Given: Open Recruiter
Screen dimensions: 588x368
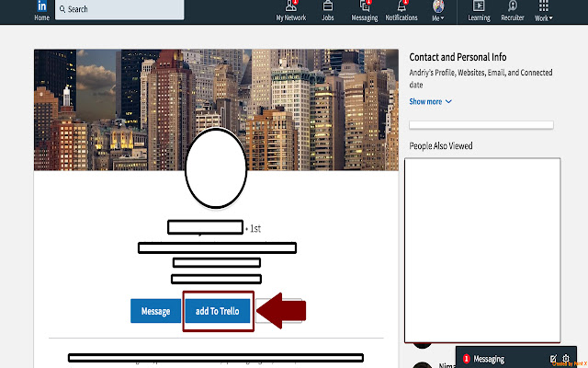Looking at the screenshot, I should click(x=513, y=11).
